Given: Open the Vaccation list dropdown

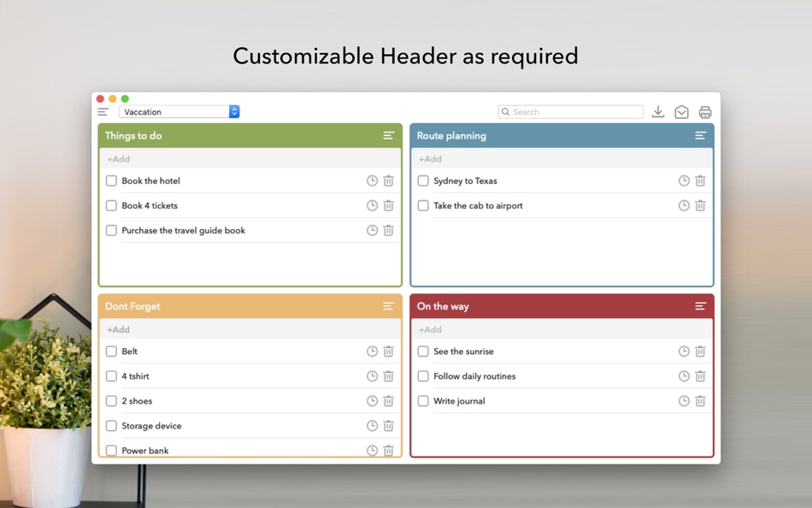Looking at the screenshot, I should [x=179, y=112].
